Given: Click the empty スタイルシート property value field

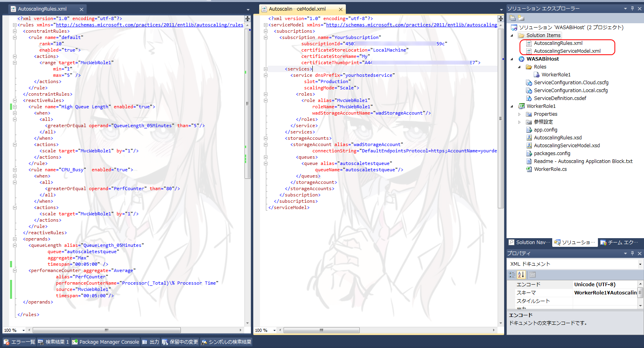Looking at the screenshot, I should (x=605, y=301).
